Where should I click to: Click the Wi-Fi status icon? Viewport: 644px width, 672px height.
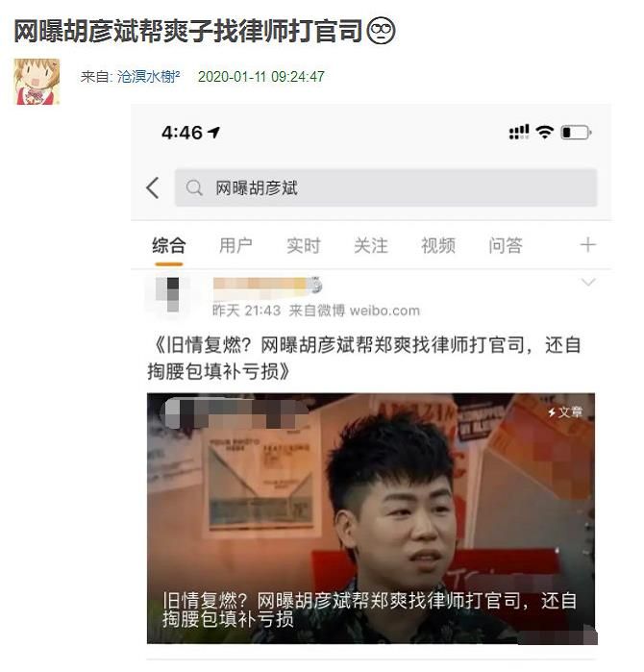pos(545,132)
